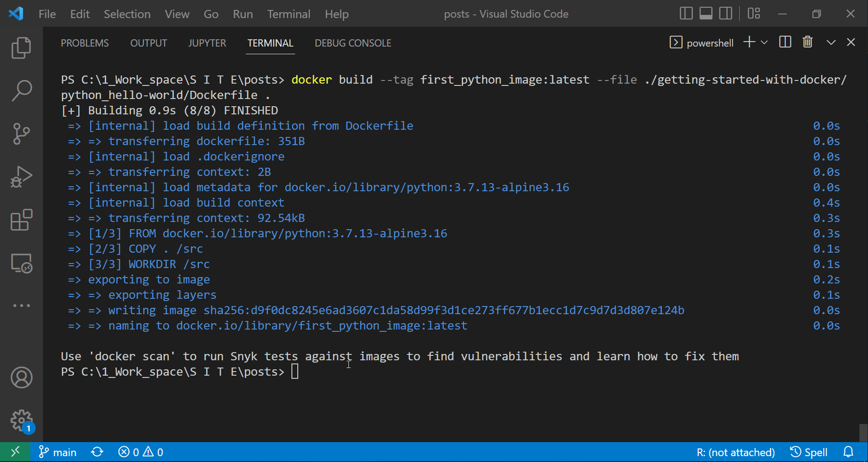Open the terminal profile dropdown arrow
868x462 pixels.
[764, 42]
